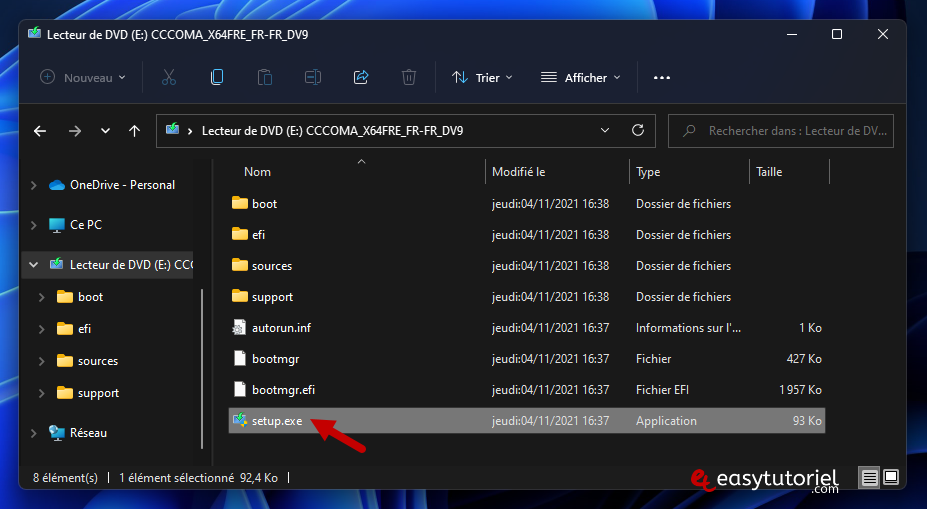Click the Delete trash icon

(409, 77)
